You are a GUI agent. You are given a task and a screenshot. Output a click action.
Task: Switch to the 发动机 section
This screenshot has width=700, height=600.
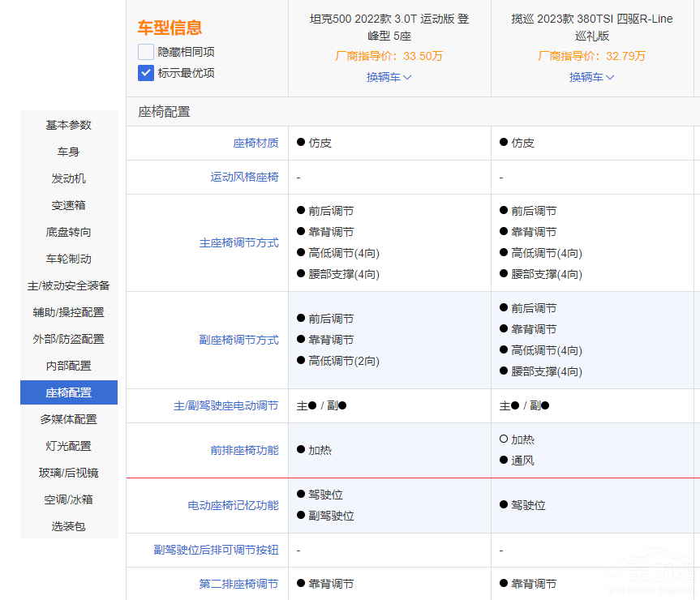[x=69, y=178]
